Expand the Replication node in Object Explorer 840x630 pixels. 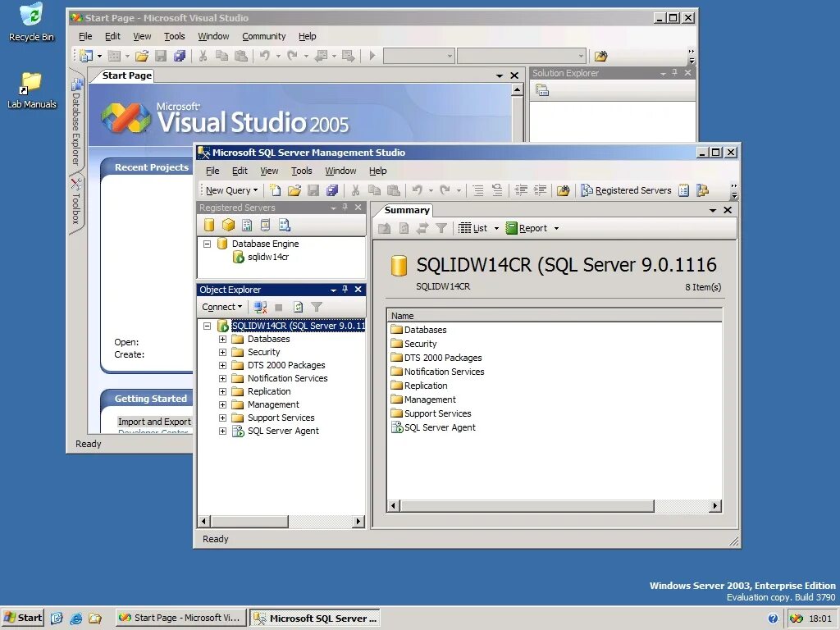(x=223, y=391)
